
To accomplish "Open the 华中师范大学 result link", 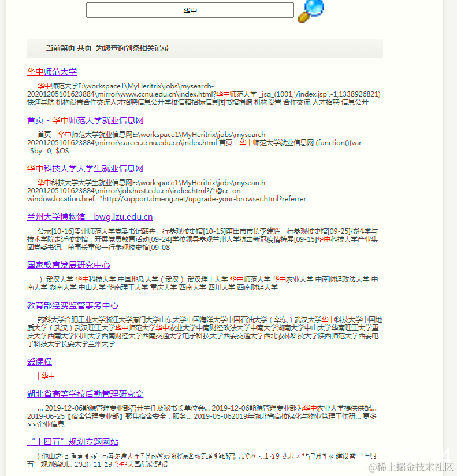I will (x=52, y=72).
